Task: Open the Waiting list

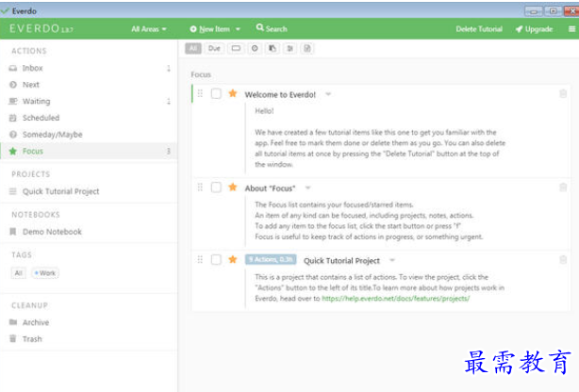Action: tap(89, 101)
